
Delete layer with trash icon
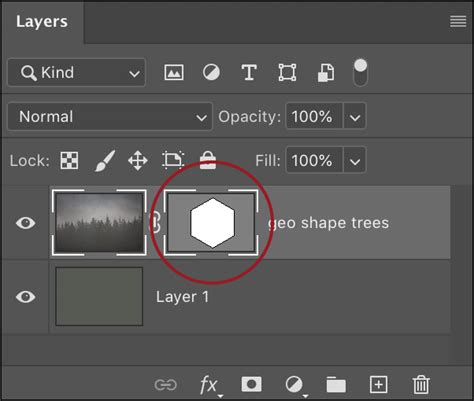(x=421, y=385)
